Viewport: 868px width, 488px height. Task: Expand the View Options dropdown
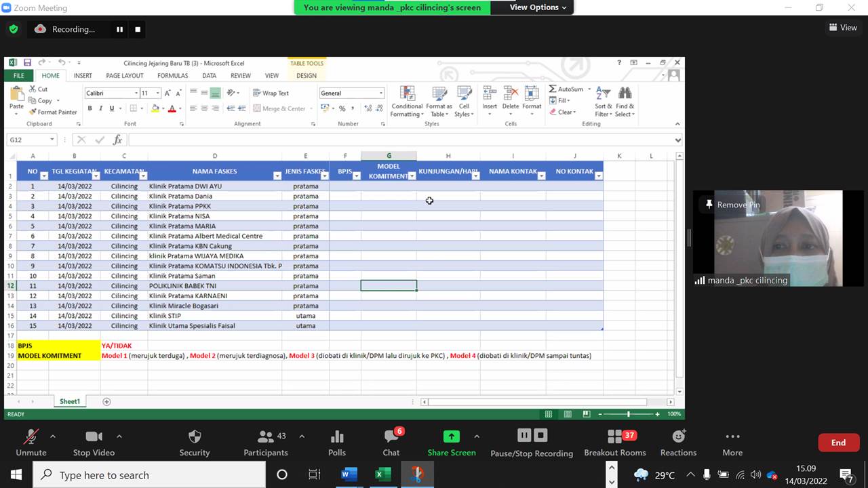[539, 7]
